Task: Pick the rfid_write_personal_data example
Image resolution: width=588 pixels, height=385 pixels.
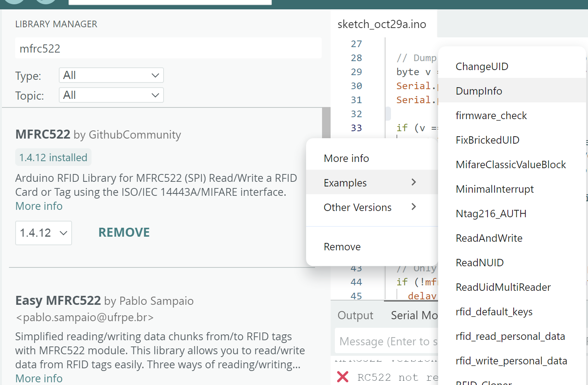Action: click(511, 360)
